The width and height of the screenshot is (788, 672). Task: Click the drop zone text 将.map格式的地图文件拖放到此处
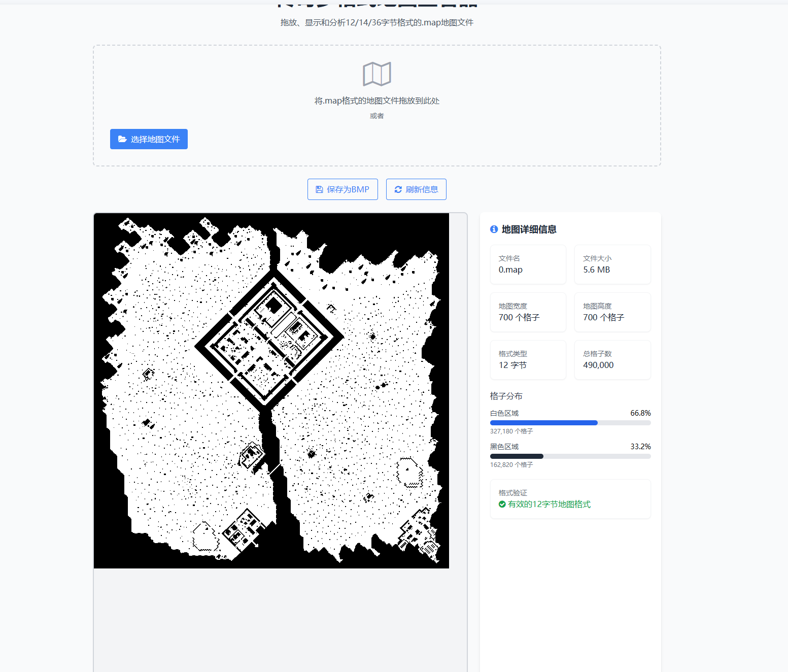377,100
